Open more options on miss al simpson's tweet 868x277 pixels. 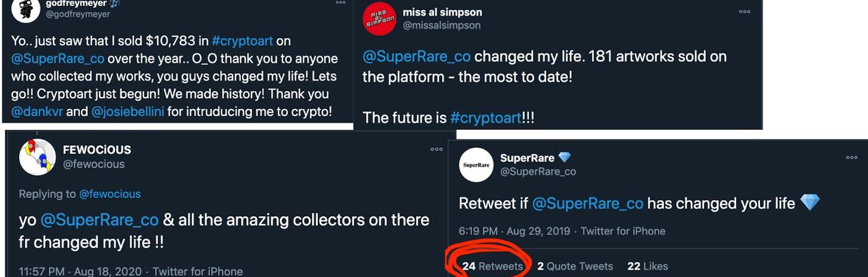tap(745, 11)
